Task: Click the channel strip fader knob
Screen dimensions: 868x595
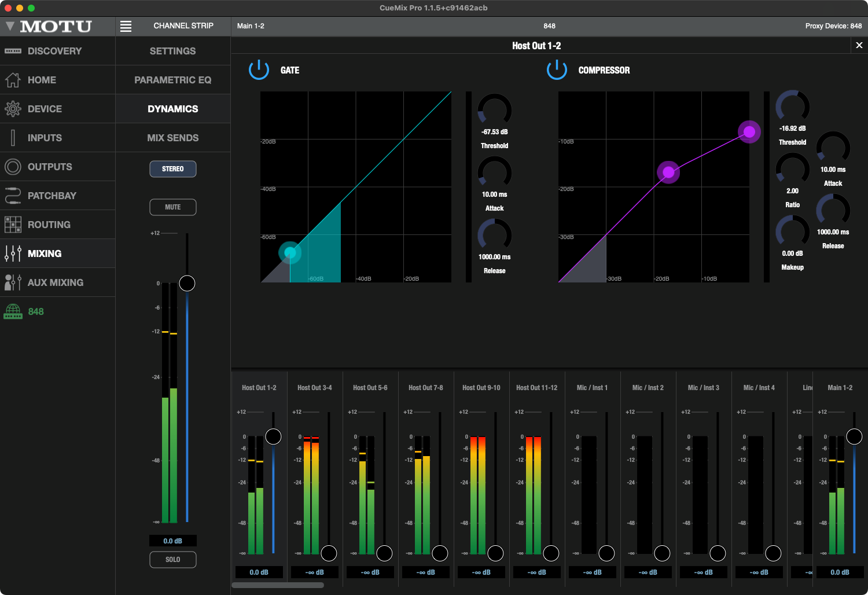Action: (x=187, y=283)
